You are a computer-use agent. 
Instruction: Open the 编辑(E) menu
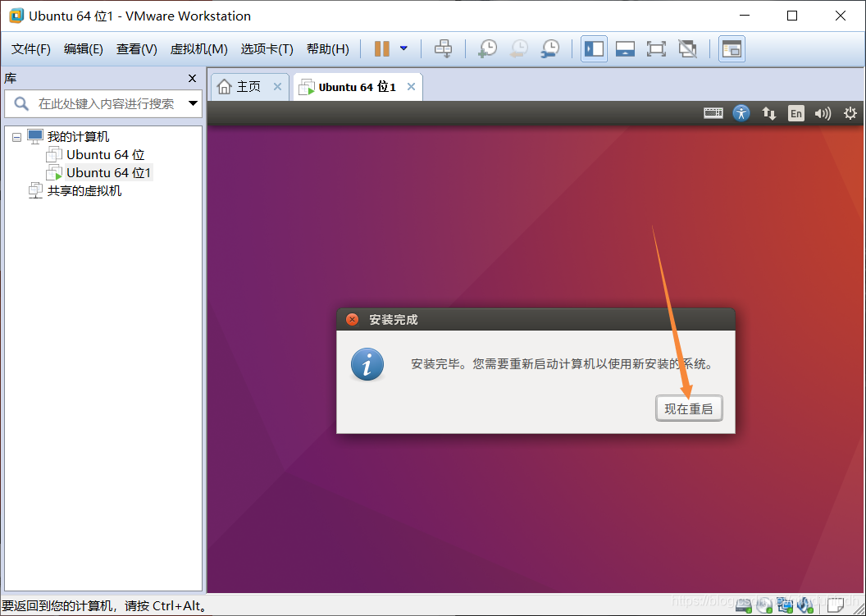(84, 49)
